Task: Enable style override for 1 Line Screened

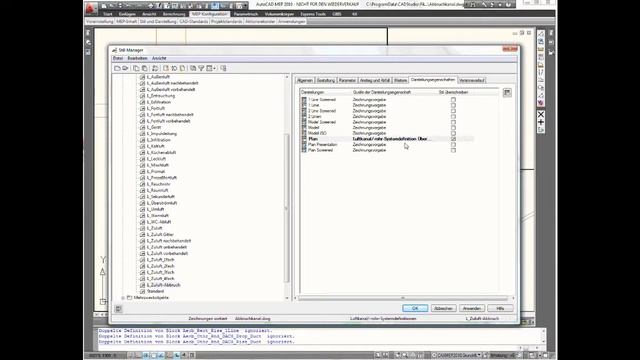Action: point(453,100)
